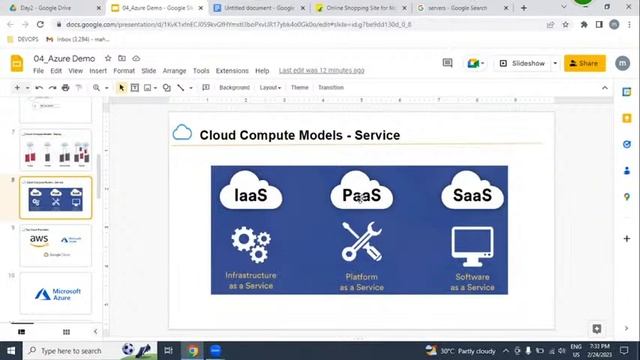Click the share page icon in address bar
The width and height of the screenshot is (640, 360).
pos(550,24)
